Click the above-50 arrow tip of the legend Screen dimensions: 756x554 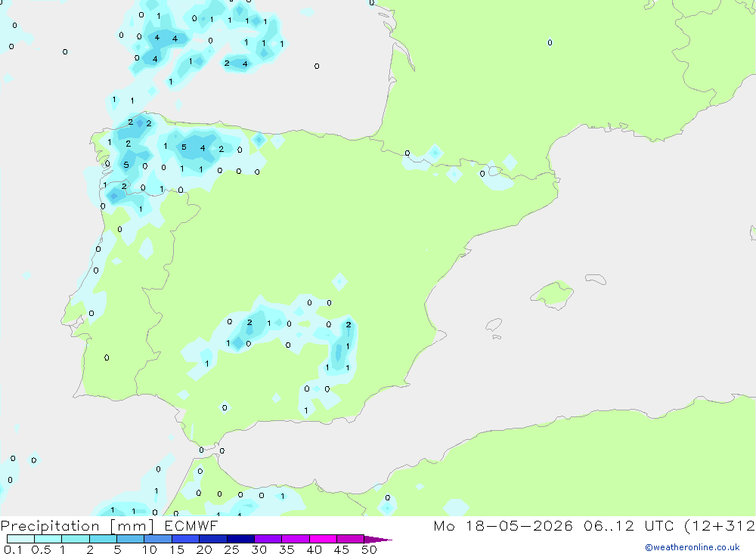[377, 540]
